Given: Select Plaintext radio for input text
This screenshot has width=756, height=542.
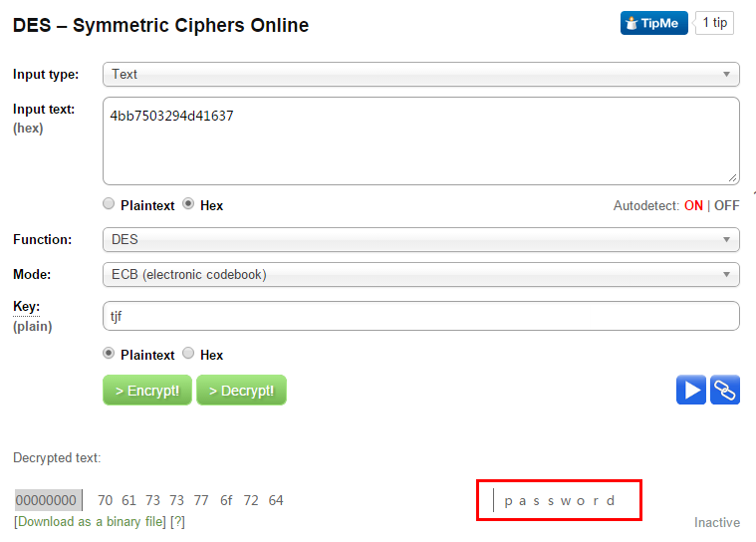Looking at the screenshot, I should (109, 204).
